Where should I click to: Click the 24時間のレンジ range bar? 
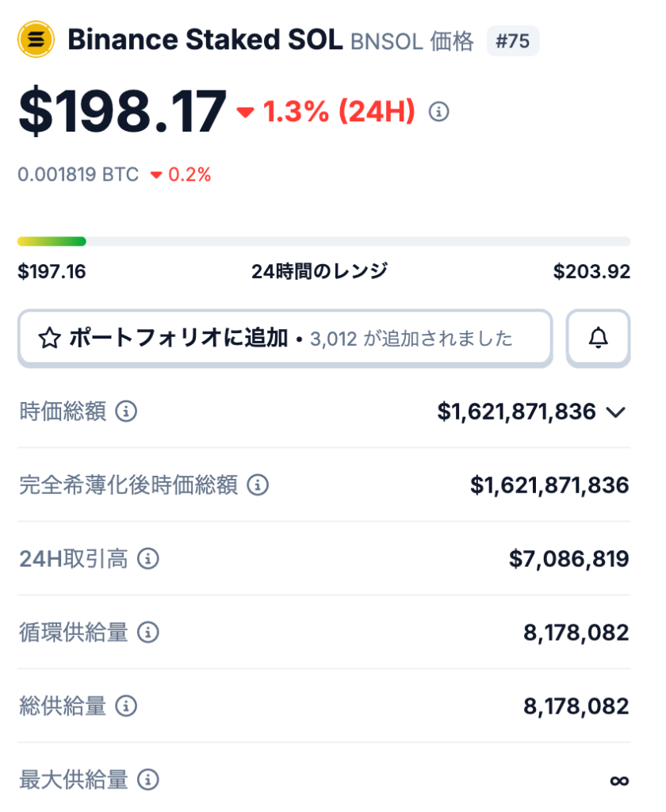333,240
